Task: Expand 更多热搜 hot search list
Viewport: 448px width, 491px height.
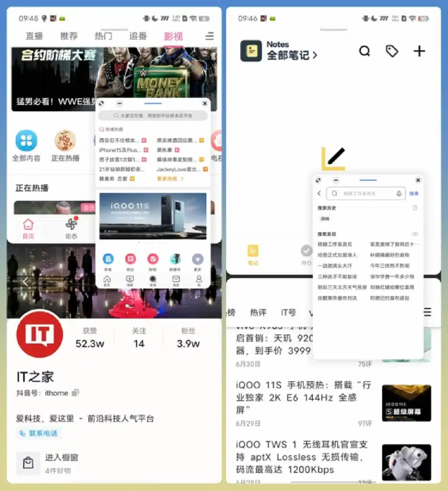Action: coord(170,179)
